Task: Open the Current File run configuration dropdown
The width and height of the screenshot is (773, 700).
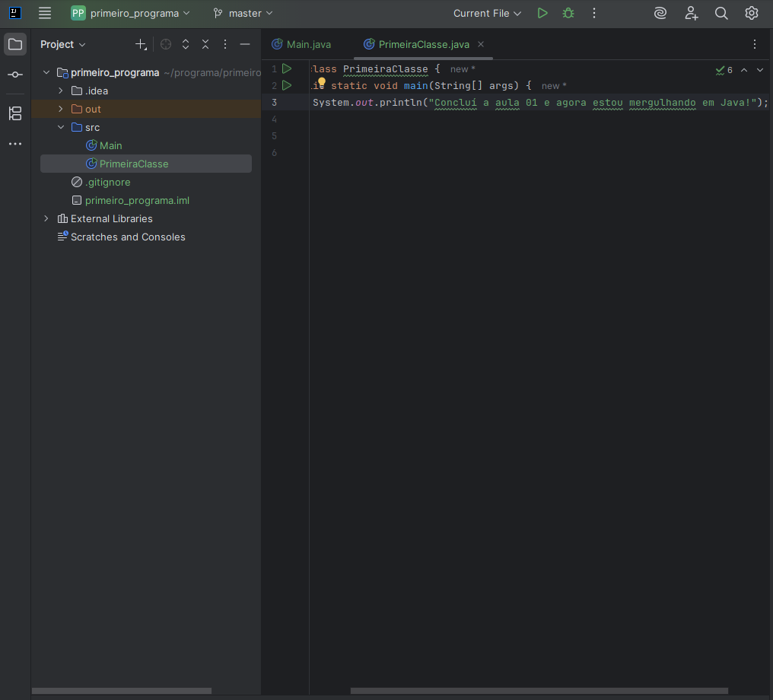Action: [x=487, y=13]
